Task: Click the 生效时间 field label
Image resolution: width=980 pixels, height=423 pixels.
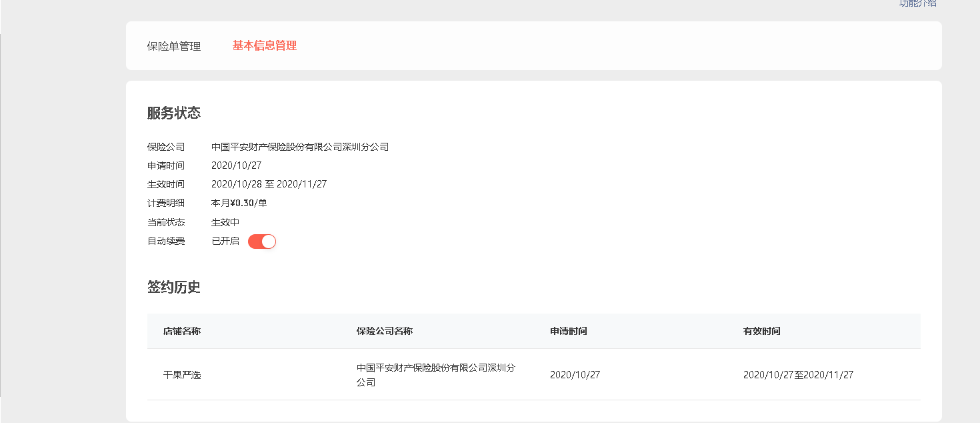Action: [x=166, y=184]
